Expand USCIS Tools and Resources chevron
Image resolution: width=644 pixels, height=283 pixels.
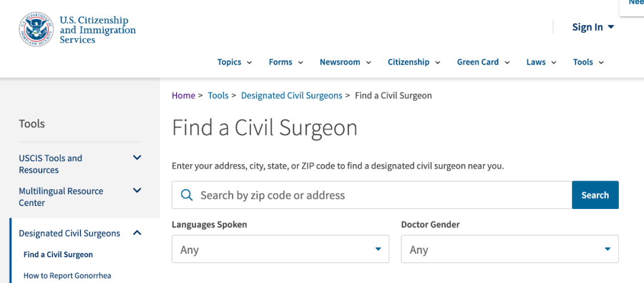tap(137, 158)
